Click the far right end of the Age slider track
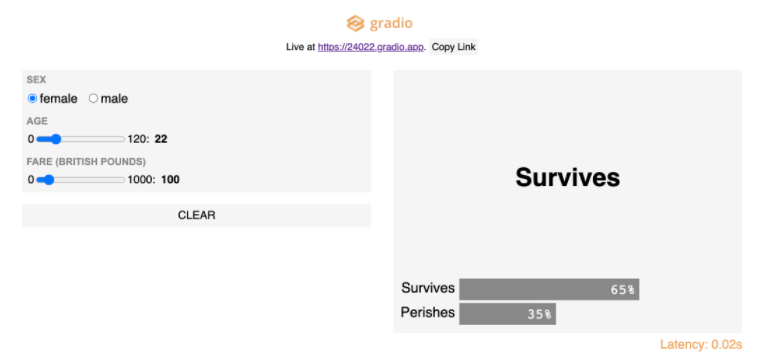Image resolution: width=767 pixels, height=363 pixels. pos(123,139)
